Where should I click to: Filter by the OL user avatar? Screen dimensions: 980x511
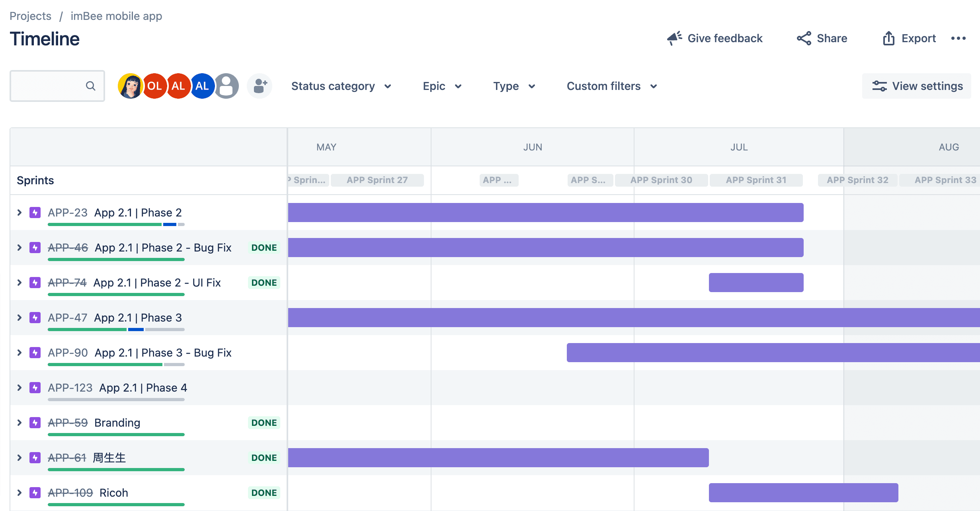pyautogui.click(x=154, y=86)
